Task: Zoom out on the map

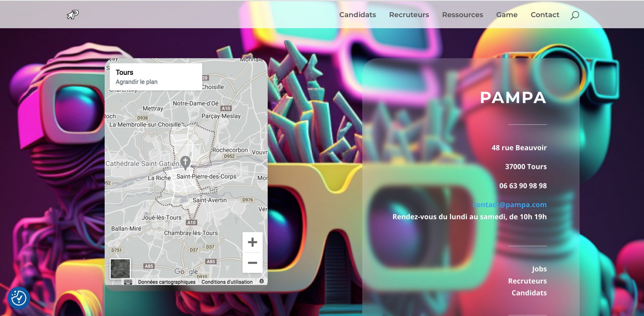Action: (x=252, y=263)
